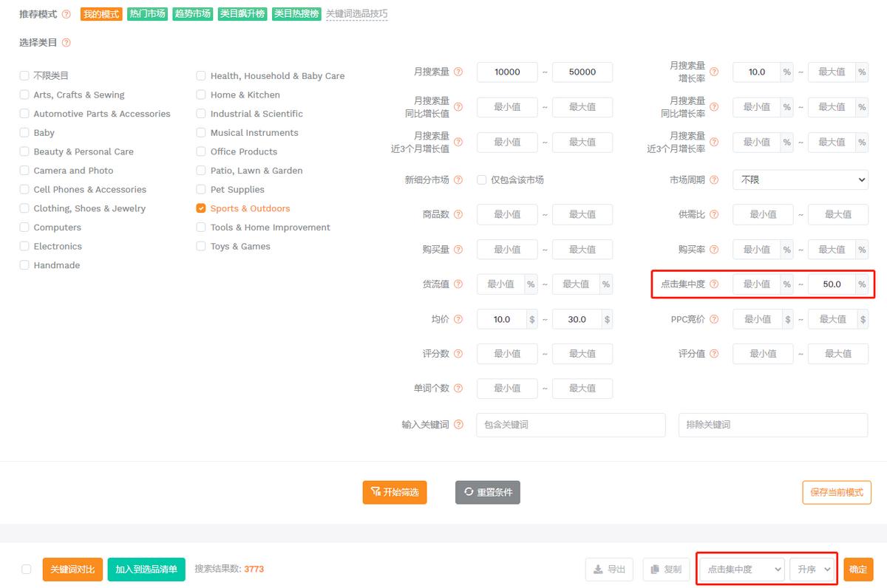Click the 包含关键词 input field
Image resolution: width=887 pixels, height=588 pixels.
point(571,425)
